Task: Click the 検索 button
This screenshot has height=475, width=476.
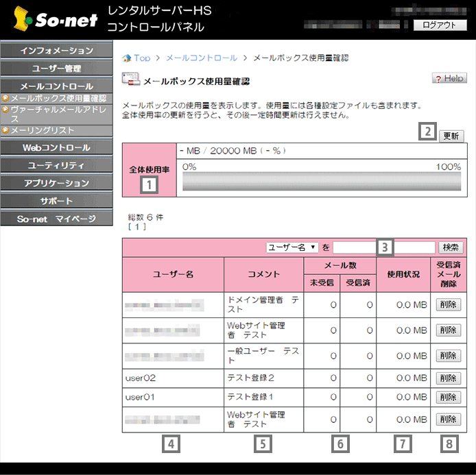Action: (x=451, y=247)
